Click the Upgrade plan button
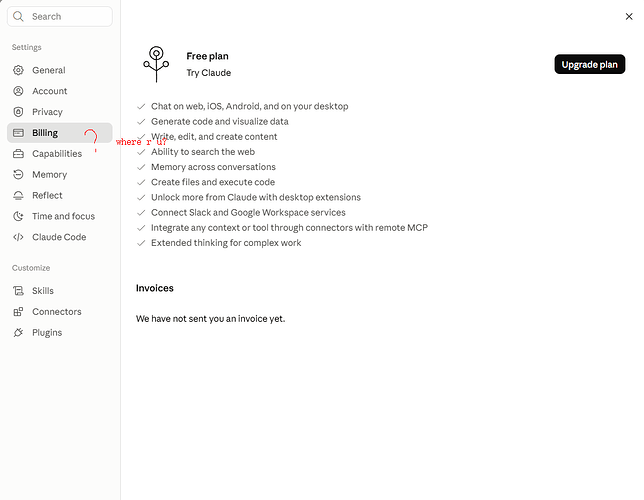The image size is (644, 500). pyautogui.click(x=589, y=65)
